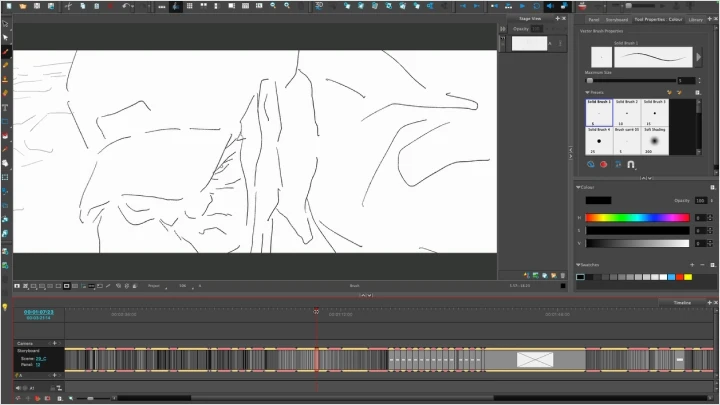The height and width of the screenshot is (405, 720).
Task: Select the Soft Shading brush preset
Action: (x=655, y=140)
